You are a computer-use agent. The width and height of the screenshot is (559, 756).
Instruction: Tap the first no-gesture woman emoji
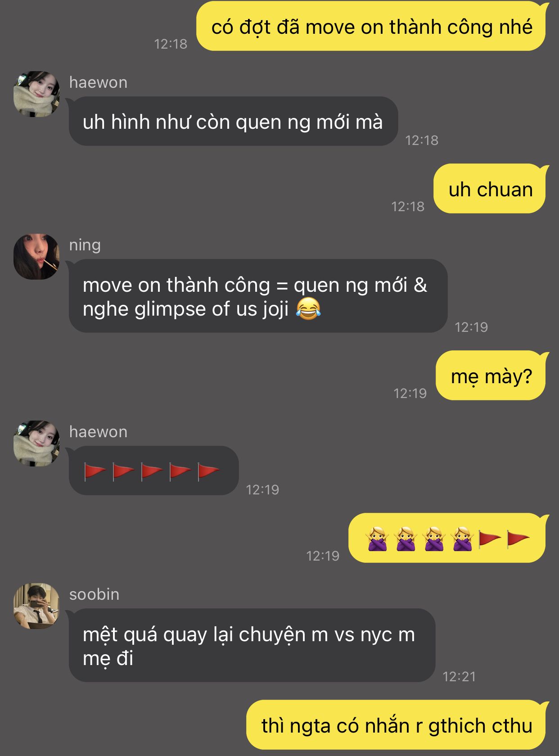click(378, 539)
